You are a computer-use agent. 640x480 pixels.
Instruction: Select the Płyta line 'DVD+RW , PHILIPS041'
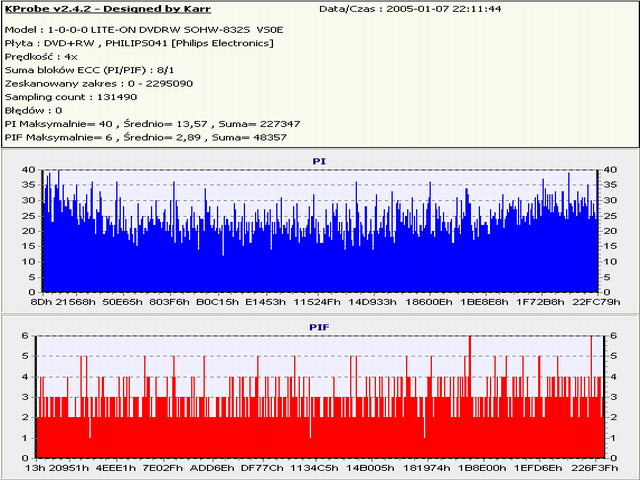coord(139,43)
